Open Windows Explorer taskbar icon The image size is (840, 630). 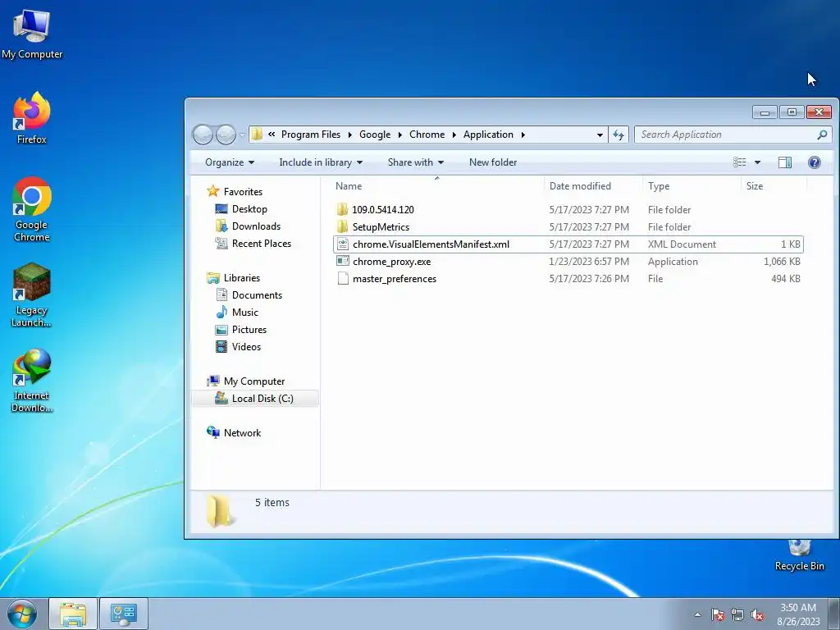click(x=73, y=614)
